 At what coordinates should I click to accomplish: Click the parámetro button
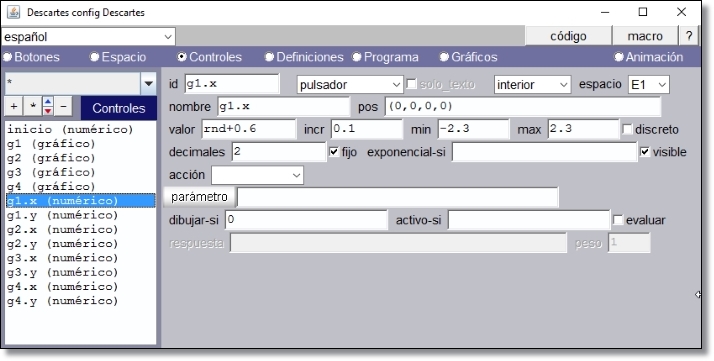[199, 197]
